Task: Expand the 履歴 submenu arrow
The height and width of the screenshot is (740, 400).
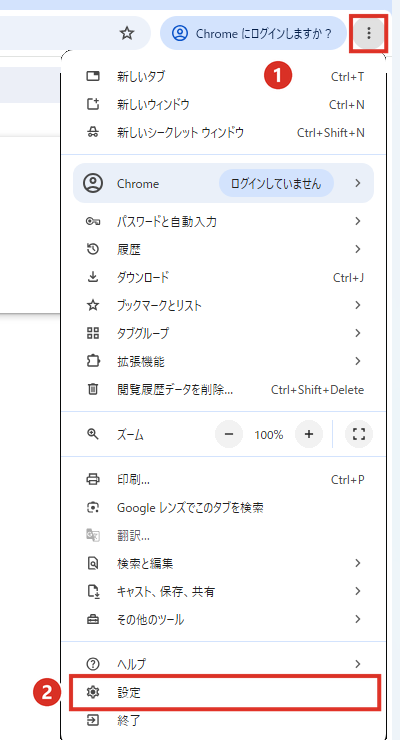Action: pos(358,249)
